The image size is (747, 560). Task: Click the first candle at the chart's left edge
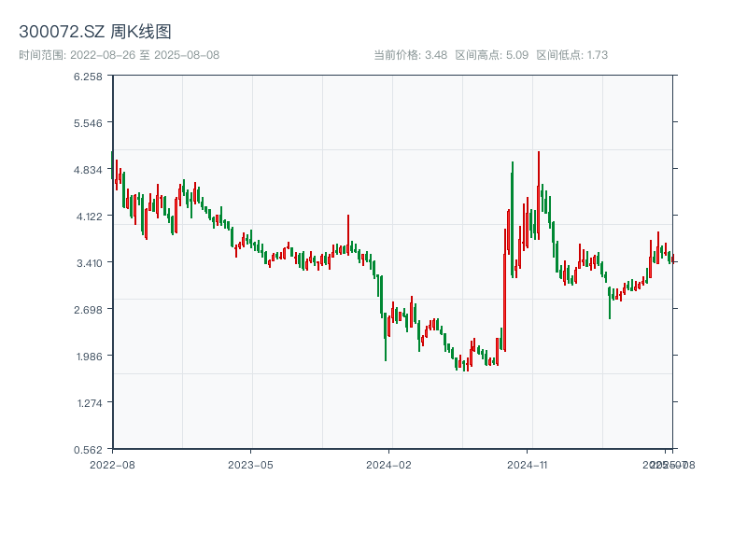click(x=112, y=165)
